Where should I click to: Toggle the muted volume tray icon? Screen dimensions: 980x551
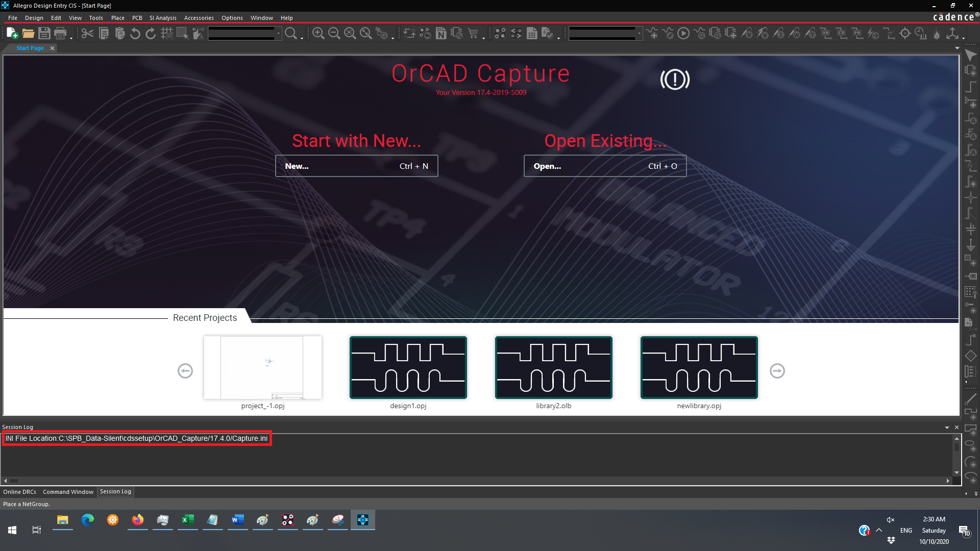click(891, 520)
